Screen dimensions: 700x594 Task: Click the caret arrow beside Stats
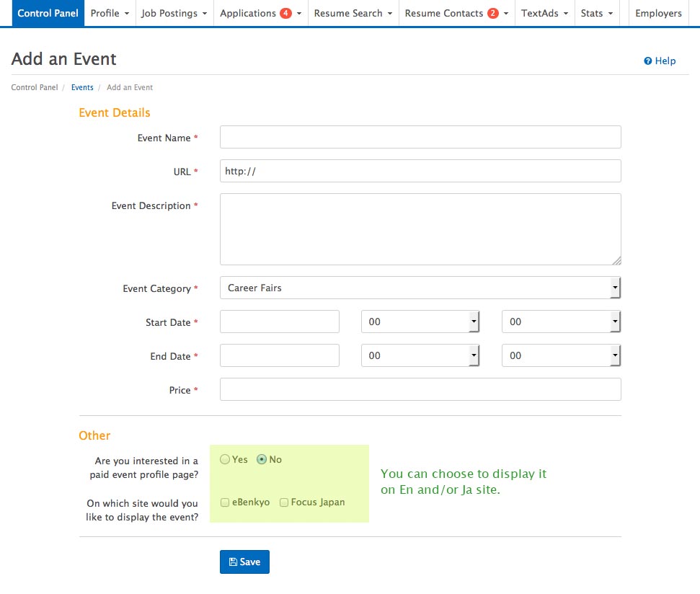(611, 14)
